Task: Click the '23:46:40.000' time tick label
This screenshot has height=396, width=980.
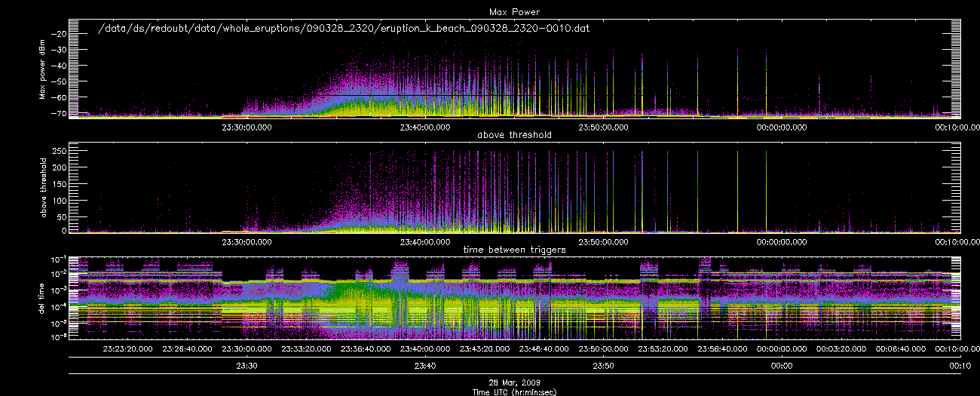Action: 544,349
